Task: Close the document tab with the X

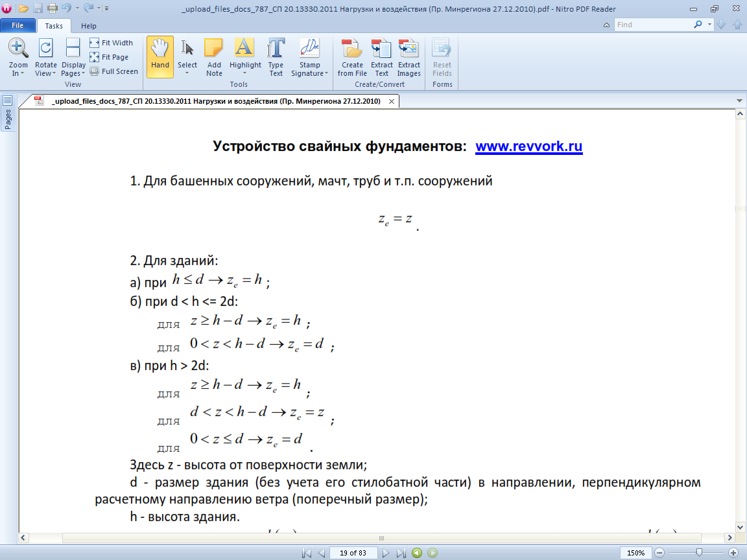Action: click(391, 101)
